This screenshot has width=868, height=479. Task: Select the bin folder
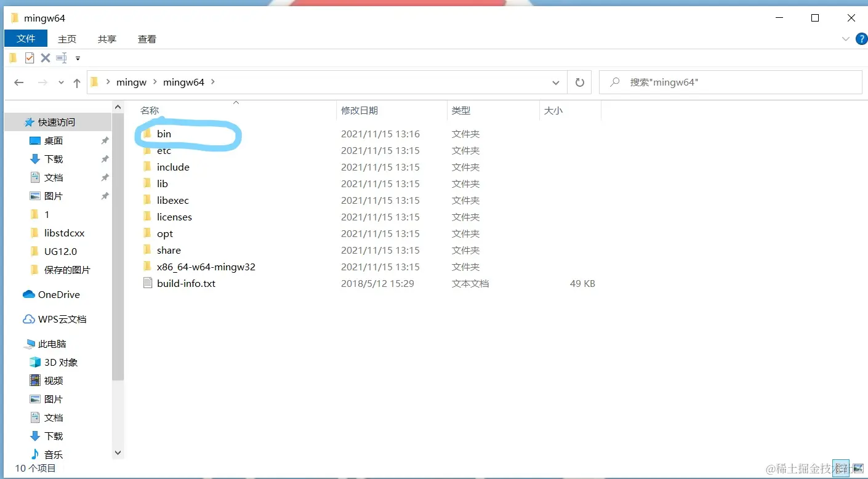point(164,134)
